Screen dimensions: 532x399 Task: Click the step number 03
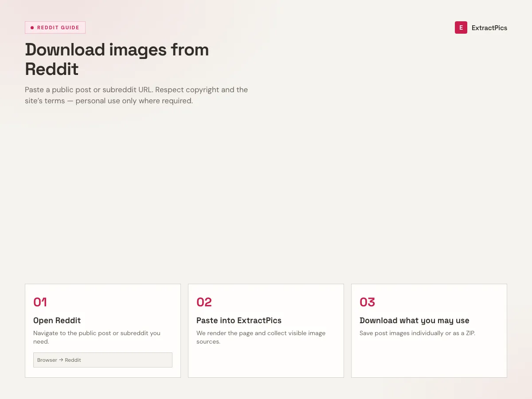(x=367, y=302)
